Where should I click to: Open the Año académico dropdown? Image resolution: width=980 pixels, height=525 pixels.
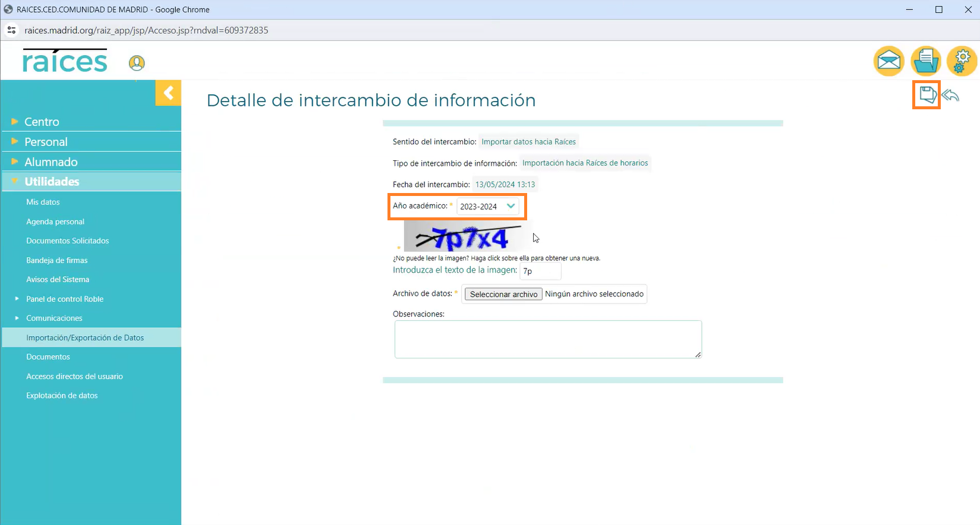(x=487, y=206)
